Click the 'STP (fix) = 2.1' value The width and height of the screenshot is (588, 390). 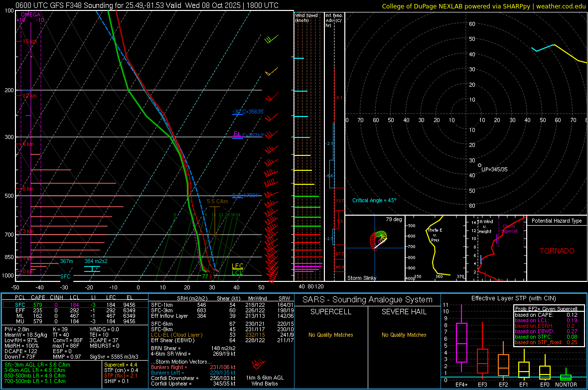[121, 376]
